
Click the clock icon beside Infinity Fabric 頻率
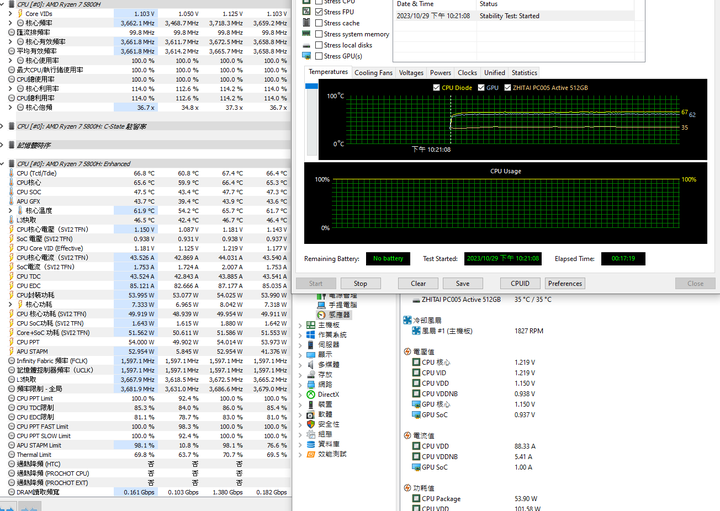click(x=11, y=361)
